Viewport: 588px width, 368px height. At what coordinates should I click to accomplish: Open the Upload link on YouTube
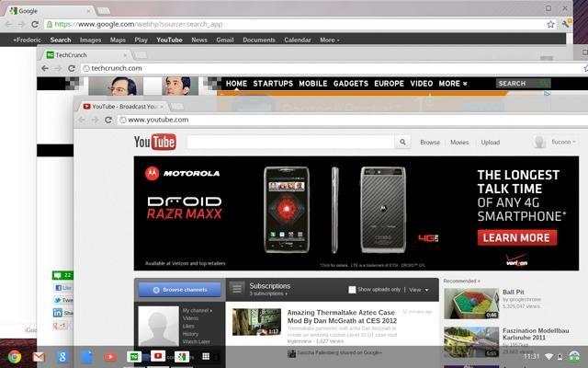(490, 143)
